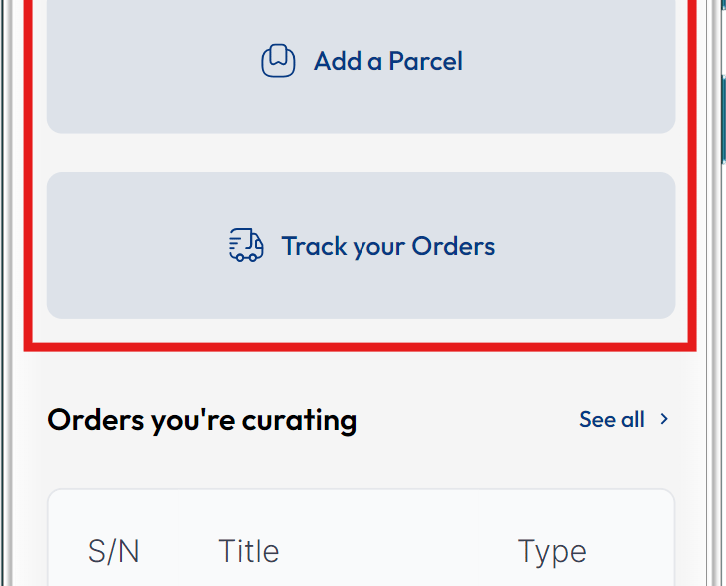Select the Title column header

tap(248, 551)
